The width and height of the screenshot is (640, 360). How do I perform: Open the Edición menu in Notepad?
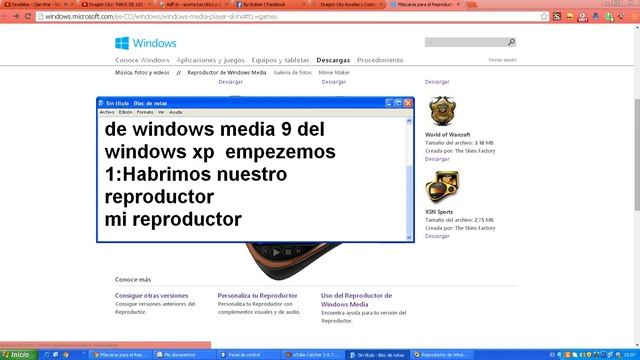point(126,112)
